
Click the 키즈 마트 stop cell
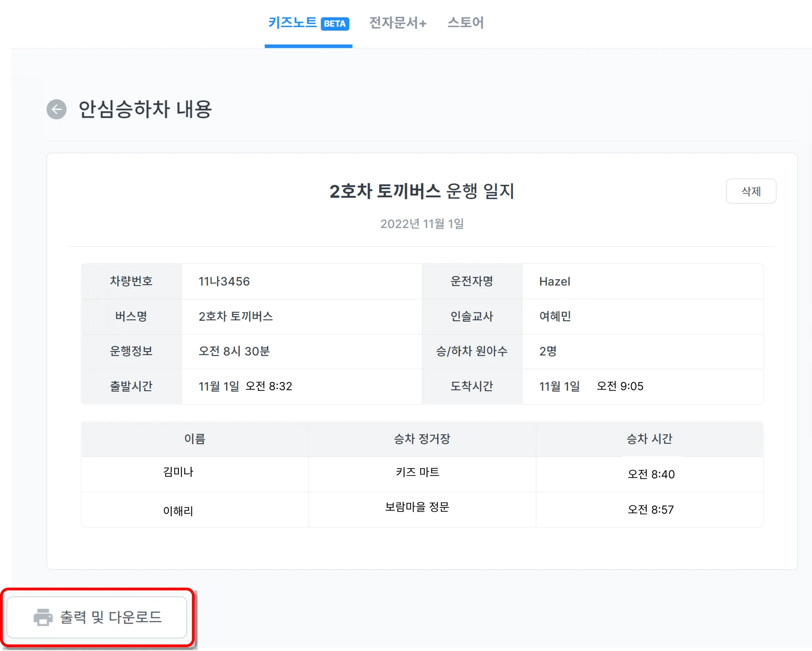click(x=417, y=472)
